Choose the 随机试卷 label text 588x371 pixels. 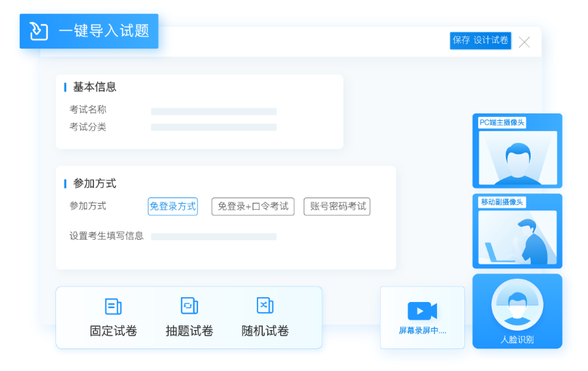(x=265, y=331)
